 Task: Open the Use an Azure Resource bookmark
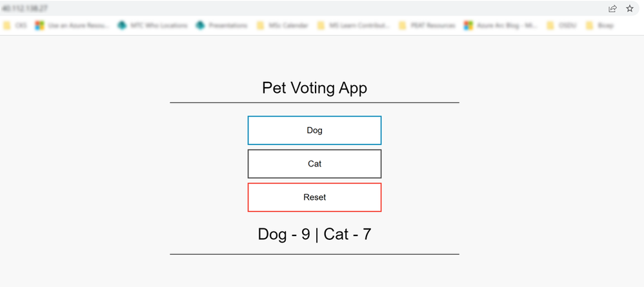72,26
